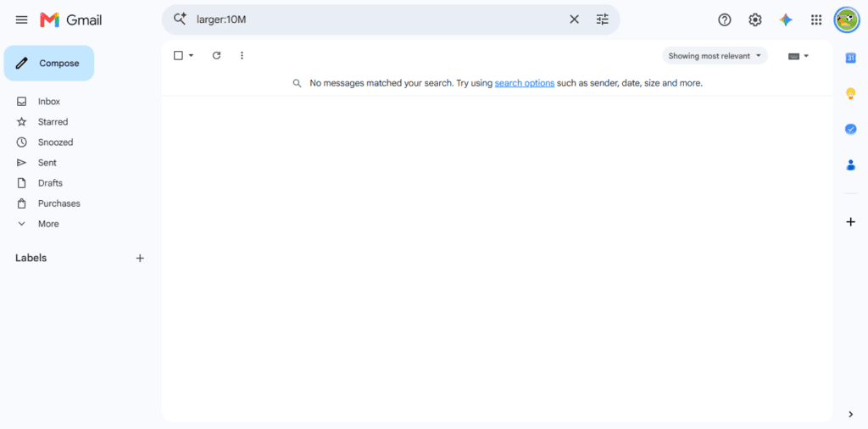The height and width of the screenshot is (429, 868).
Task: Open input tools dropdown arrow
Action: coord(806,56)
